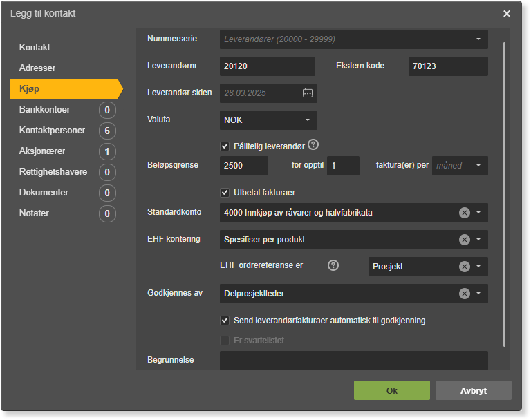
Task: Switch to the Kontakt section
Action: pyautogui.click(x=35, y=47)
